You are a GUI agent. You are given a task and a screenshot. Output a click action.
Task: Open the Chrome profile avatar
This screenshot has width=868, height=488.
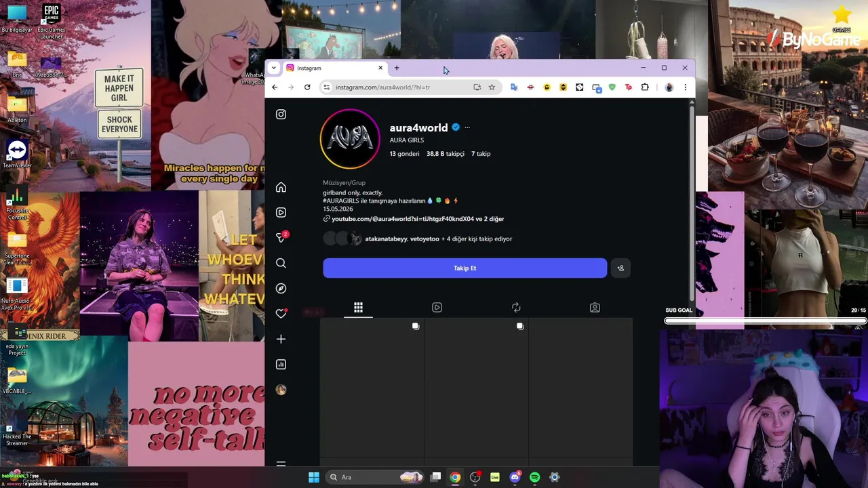669,87
